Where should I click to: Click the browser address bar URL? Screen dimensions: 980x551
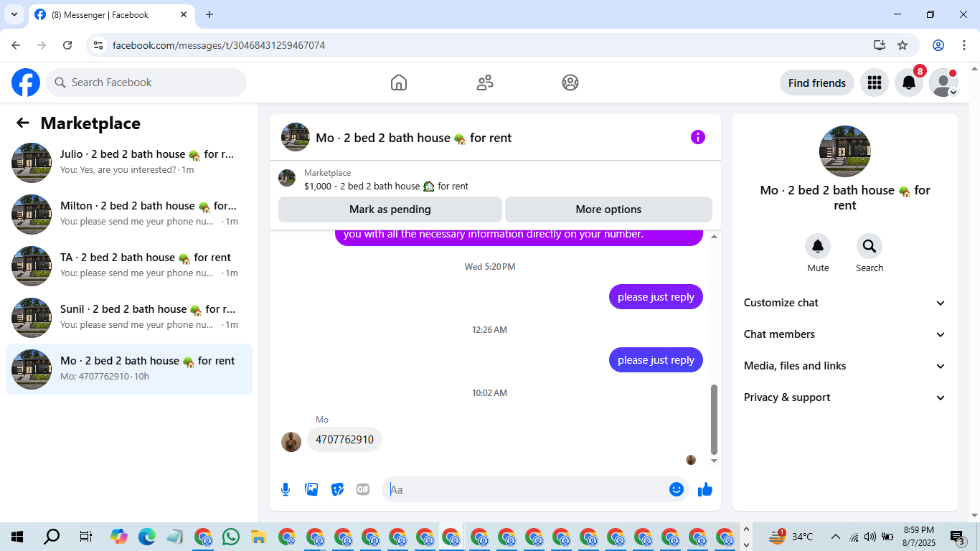[x=219, y=45]
